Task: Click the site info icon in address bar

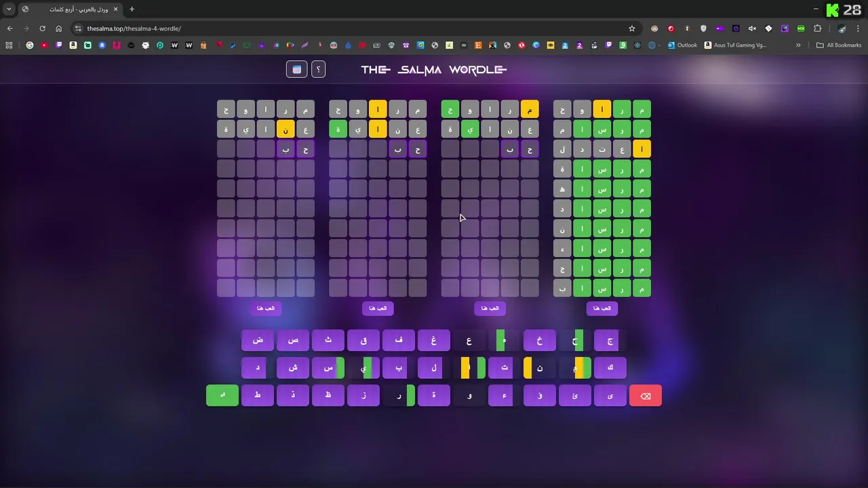Action: click(78, 28)
